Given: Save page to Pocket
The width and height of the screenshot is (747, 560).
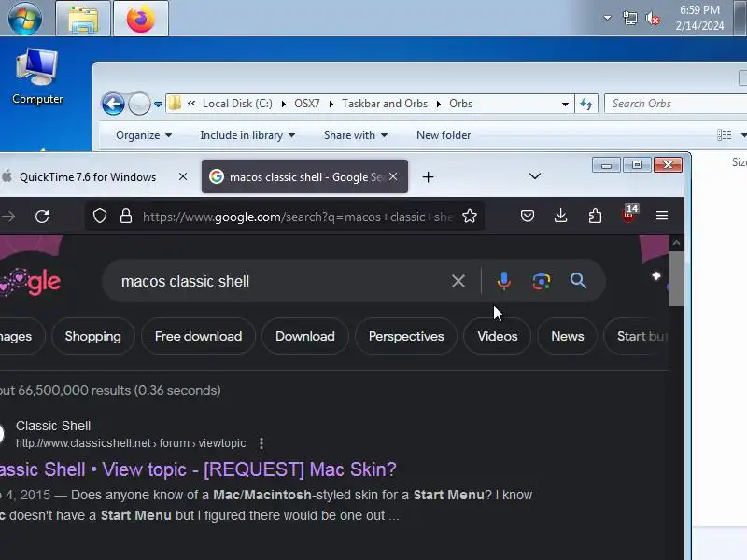Looking at the screenshot, I should [528, 217].
